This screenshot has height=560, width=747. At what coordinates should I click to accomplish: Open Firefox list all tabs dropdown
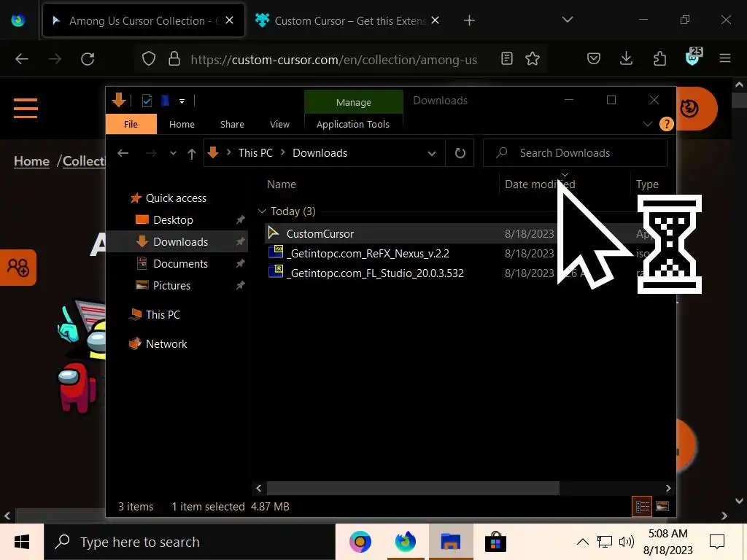coord(568,20)
